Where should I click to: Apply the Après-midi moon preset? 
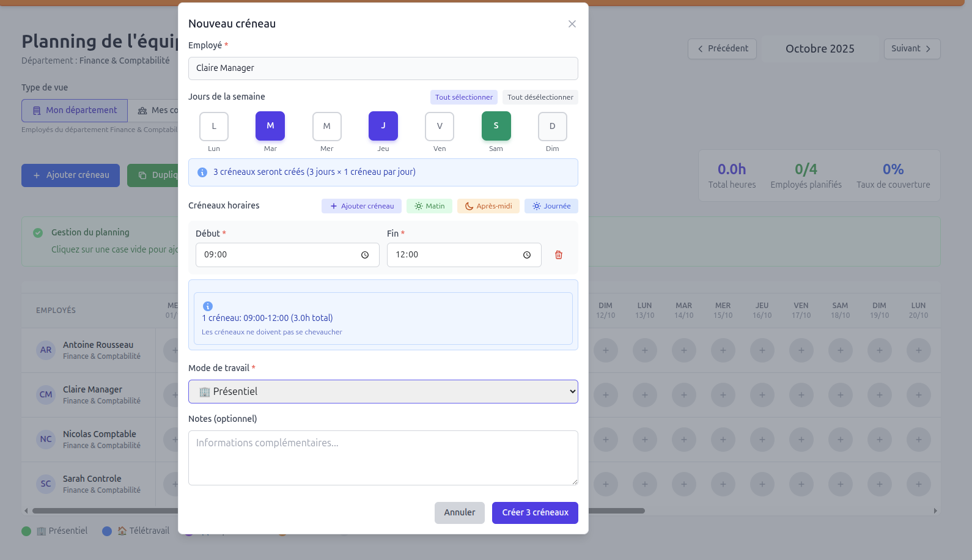tap(488, 206)
